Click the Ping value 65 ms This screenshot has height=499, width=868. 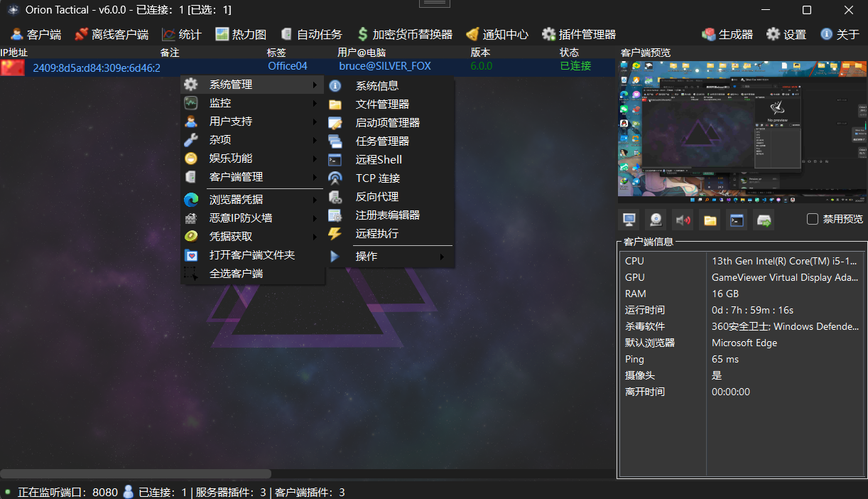pyautogui.click(x=725, y=359)
